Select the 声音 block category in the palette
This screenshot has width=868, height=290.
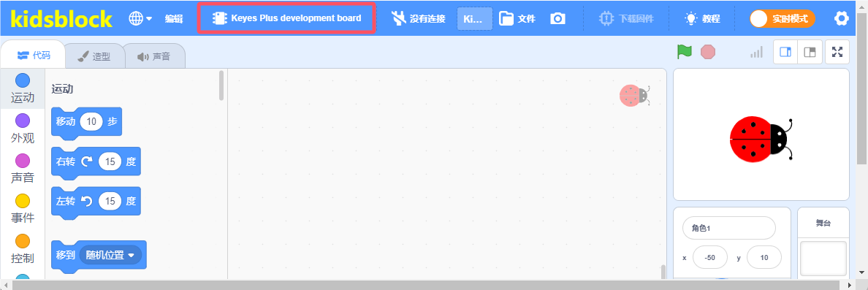(23, 169)
